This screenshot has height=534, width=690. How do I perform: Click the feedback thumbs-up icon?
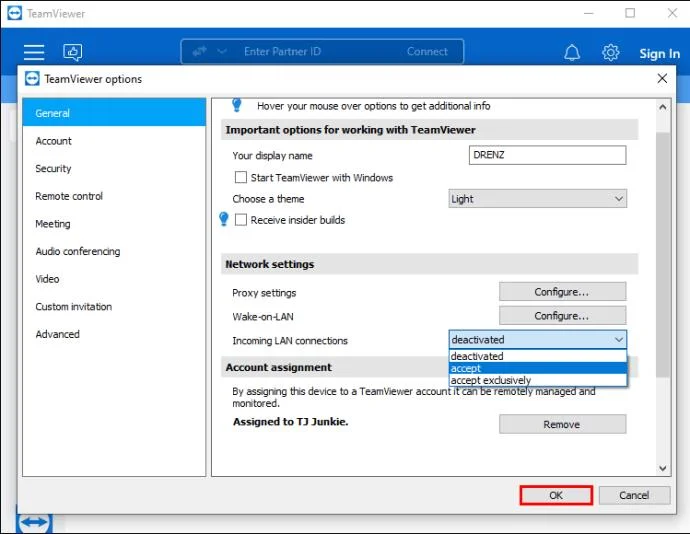click(x=73, y=52)
